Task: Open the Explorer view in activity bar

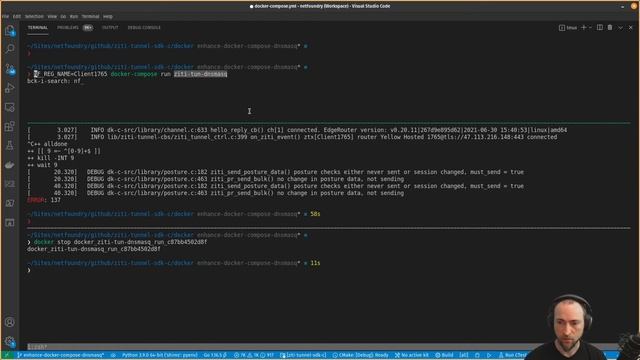Action: pyautogui.click(x=10, y=31)
